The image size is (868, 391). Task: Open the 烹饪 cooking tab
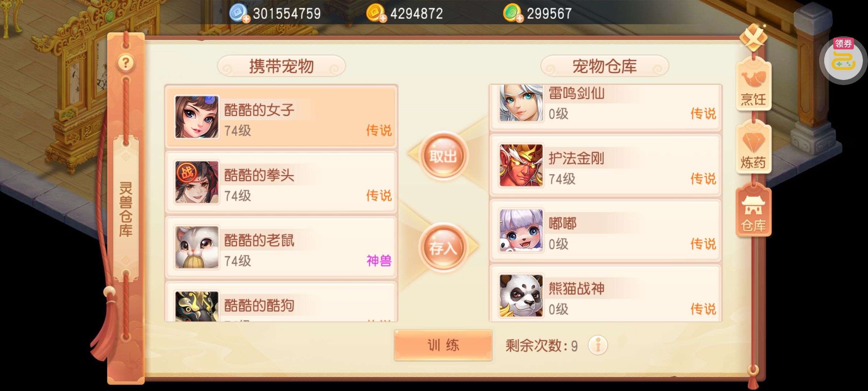(753, 85)
